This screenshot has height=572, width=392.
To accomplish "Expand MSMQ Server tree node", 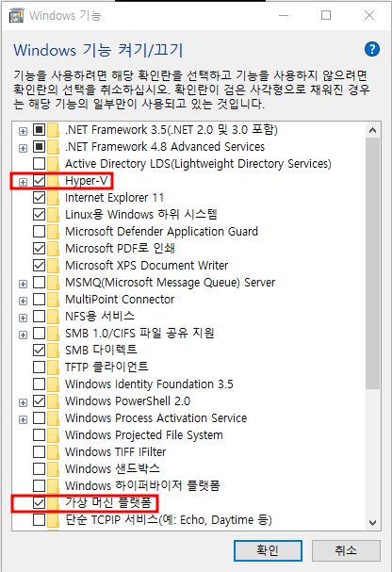I will click(x=23, y=284).
